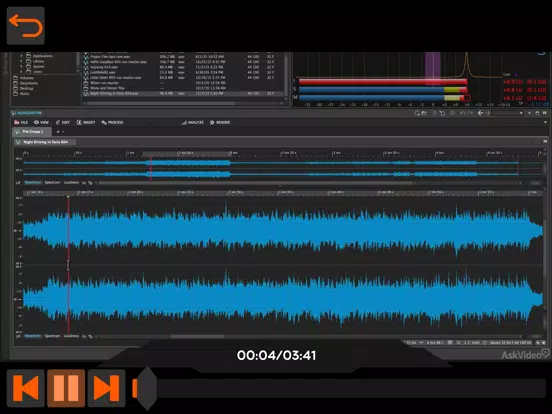The width and height of the screenshot is (552, 414).
Task: Select the Hello Goodbye no-master wav file
Action: pos(183,62)
